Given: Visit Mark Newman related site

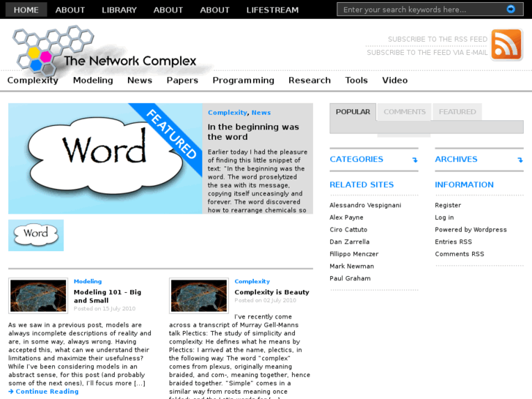Looking at the screenshot, I should click(x=352, y=266).
